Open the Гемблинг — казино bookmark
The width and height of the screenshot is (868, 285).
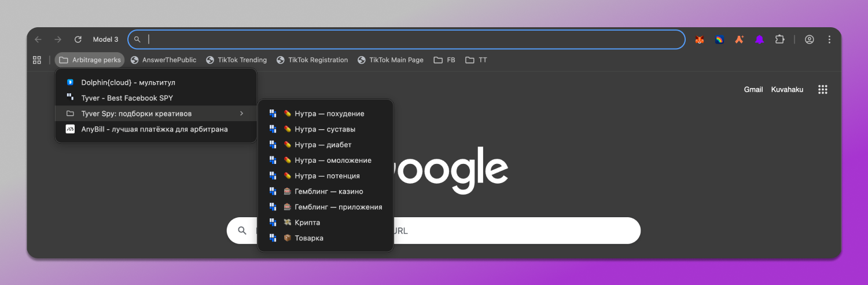[328, 191]
